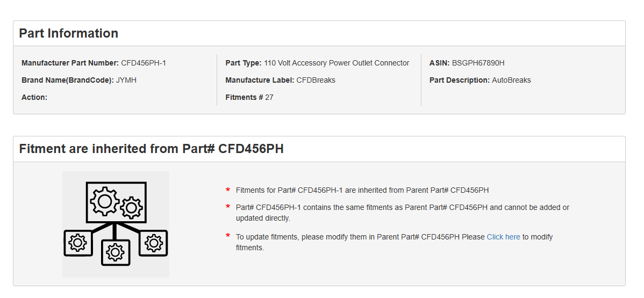Click the ASIN value BSGPH67890H
This screenshot has height=298, width=644.
click(478, 63)
